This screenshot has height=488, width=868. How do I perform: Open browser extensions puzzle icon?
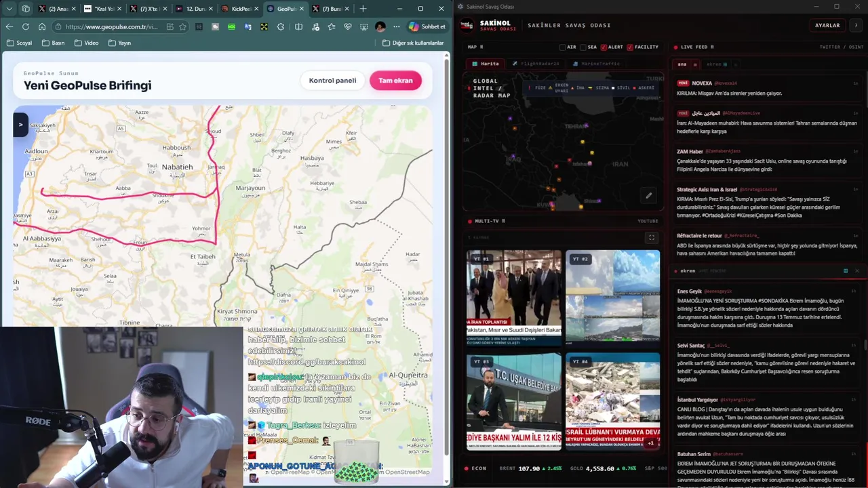[281, 26]
